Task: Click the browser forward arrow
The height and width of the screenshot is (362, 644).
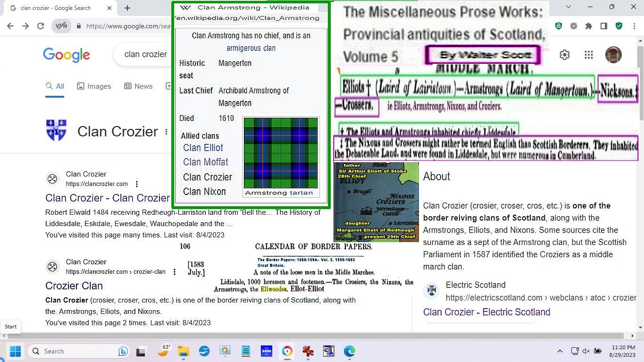Action: [x=25, y=26]
